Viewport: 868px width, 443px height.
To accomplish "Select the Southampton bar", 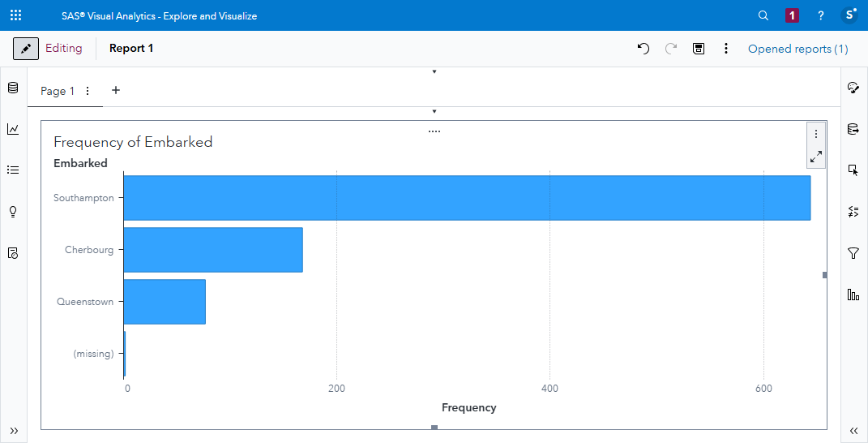I will click(467, 198).
